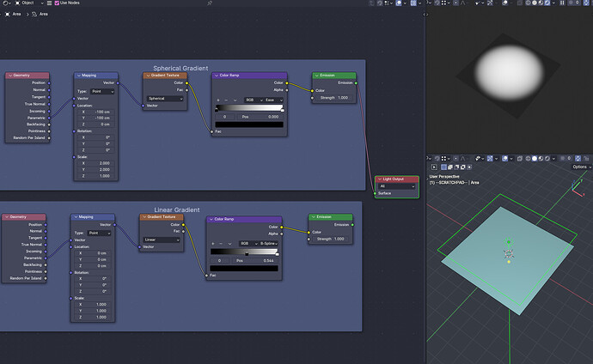Screen dimensions: 593x364
Task: Select the Spherical Gradient frame label
Action: pyautogui.click(x=180, y=68)
